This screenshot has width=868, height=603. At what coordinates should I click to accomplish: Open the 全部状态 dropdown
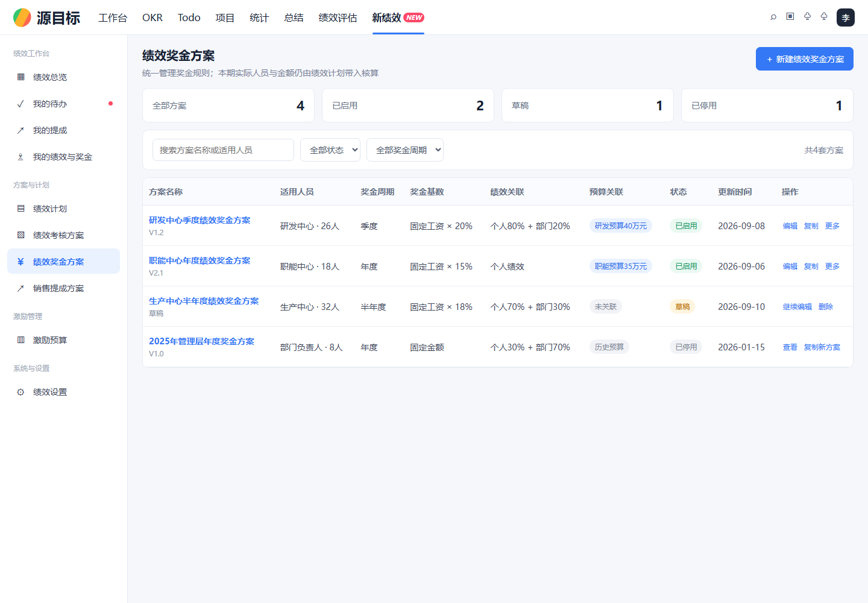pos(330,150)
